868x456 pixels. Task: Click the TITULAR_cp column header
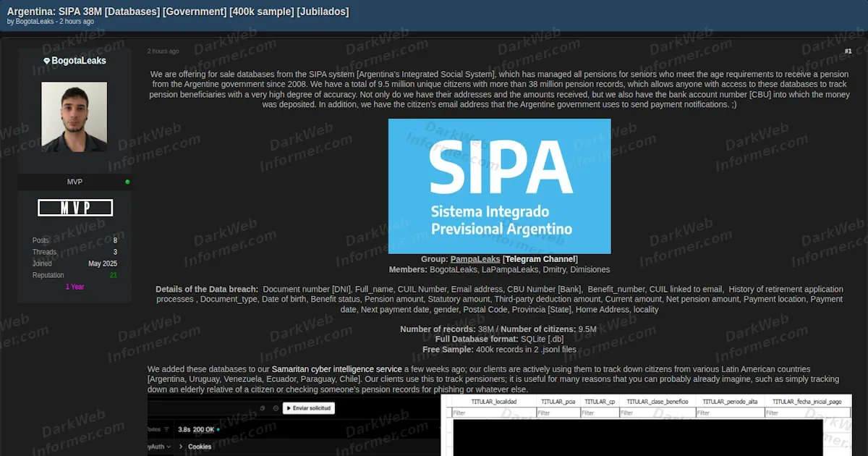[x=600, y=401]
